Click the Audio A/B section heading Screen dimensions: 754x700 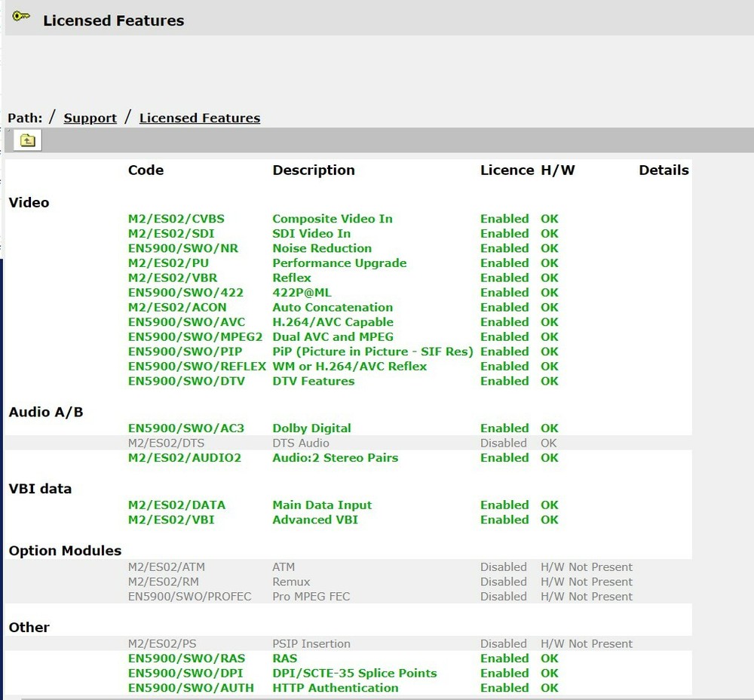point(46,413)
